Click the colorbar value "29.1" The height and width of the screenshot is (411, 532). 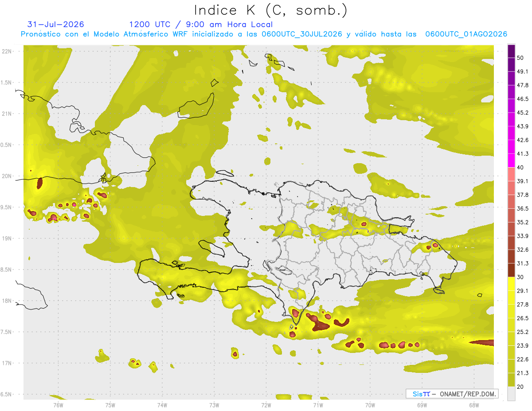coord(523,291)
